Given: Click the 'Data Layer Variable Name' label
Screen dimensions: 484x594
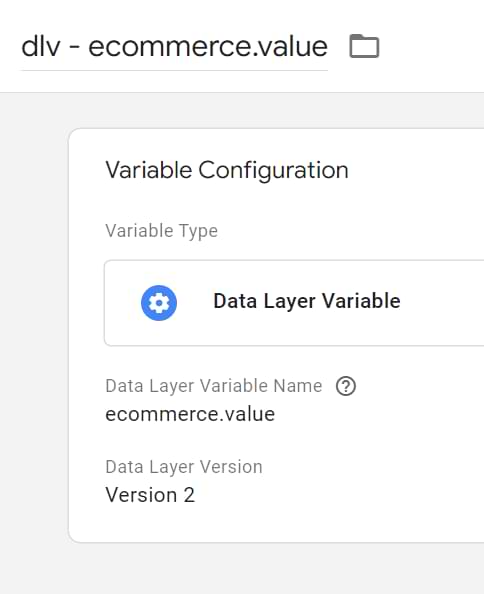Looking at the screenshot, I should [214, 386].
